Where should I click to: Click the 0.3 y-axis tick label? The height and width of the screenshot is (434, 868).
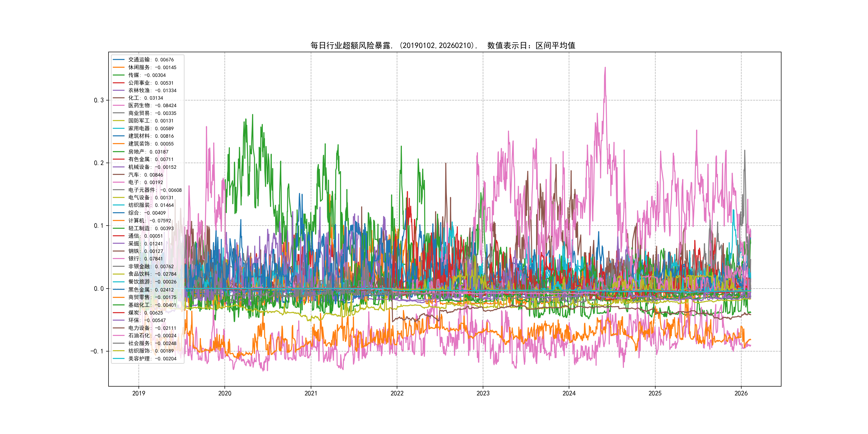98,100
